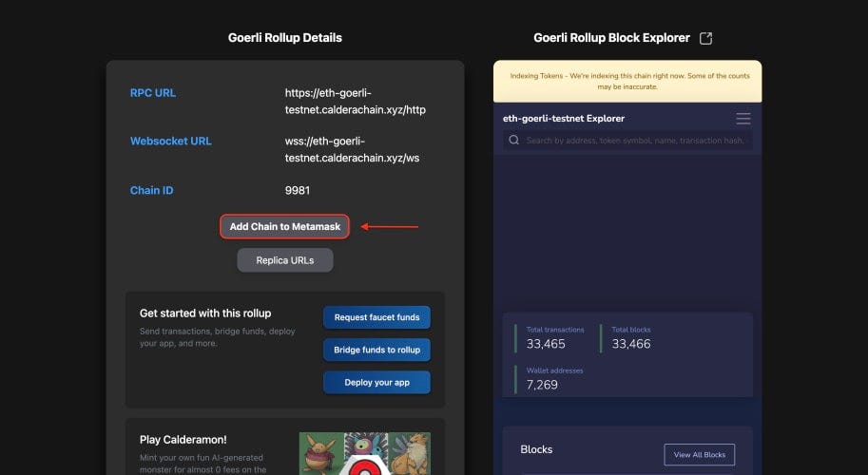Image resolution: width=868 pixels, height=475 pixels.
Task: Click the Goerli Rollup Block Explorer heading
Action: (x=611, y=38)
